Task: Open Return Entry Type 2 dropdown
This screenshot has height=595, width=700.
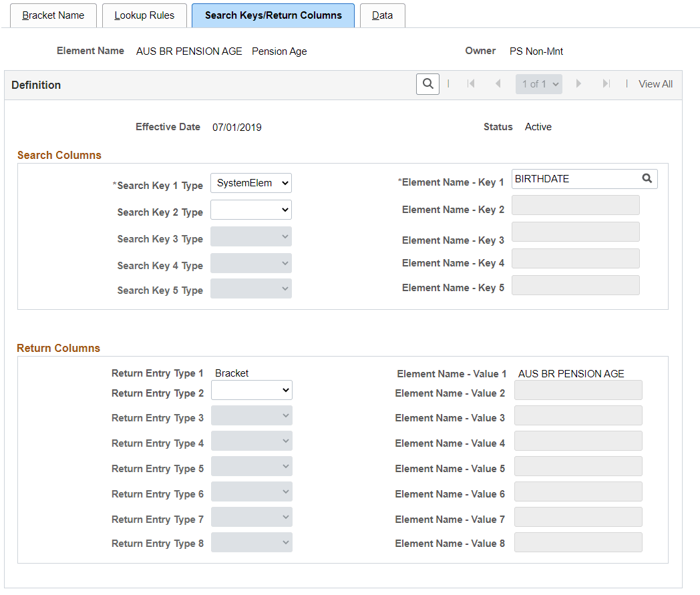Action: click(252, 390)
